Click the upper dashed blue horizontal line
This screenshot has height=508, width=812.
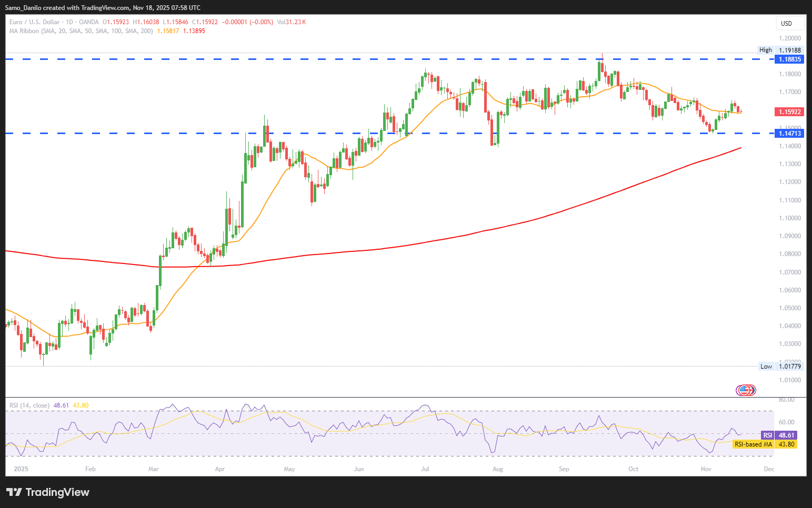[316, 59]
